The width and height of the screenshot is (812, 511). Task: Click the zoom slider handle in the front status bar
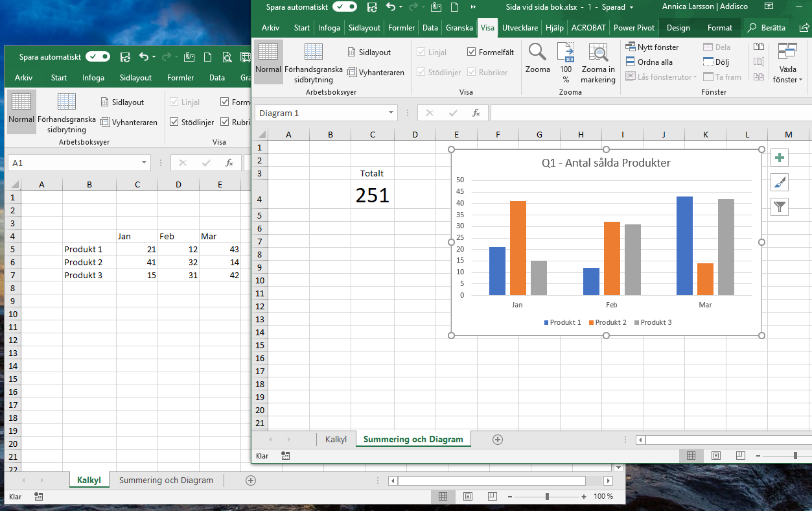pos(795,456)
